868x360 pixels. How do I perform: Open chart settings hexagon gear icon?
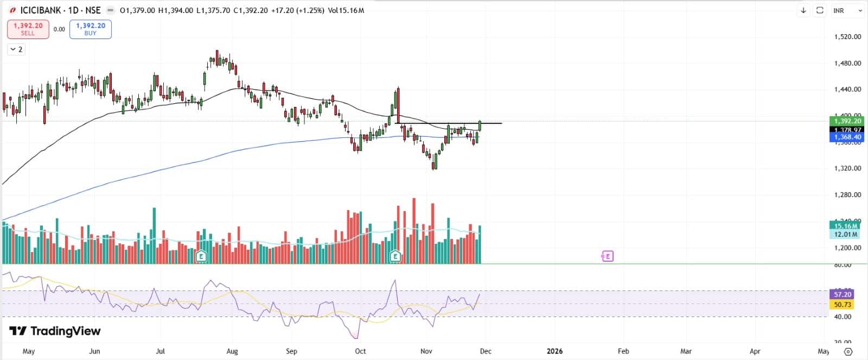848,351
